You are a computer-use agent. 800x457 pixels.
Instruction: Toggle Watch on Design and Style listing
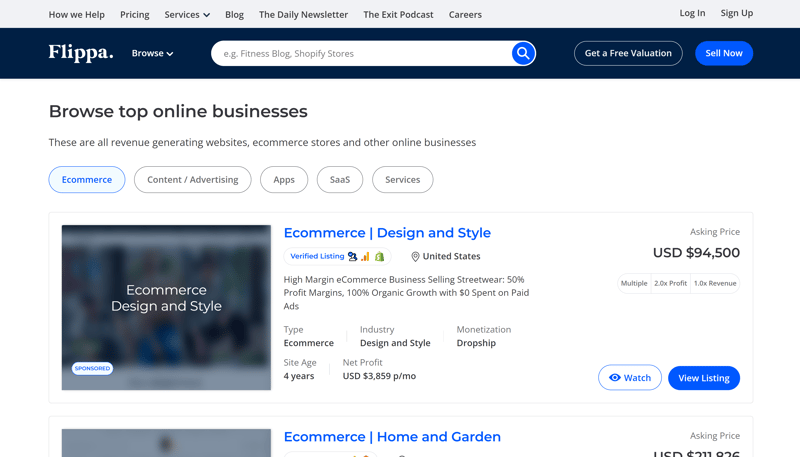[629, 378]
